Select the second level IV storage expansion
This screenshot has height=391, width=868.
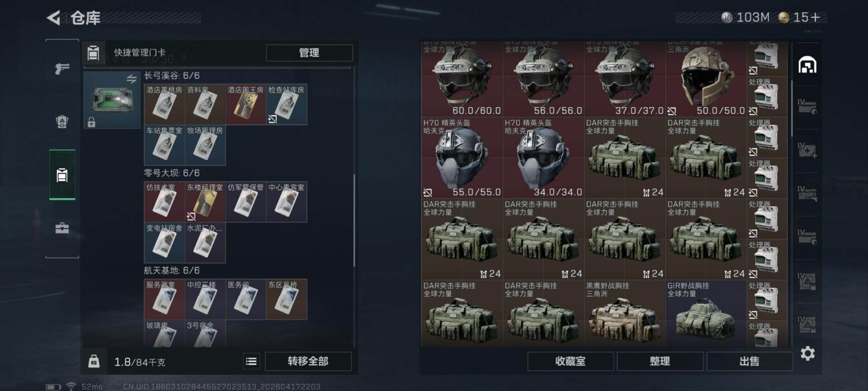807,149
